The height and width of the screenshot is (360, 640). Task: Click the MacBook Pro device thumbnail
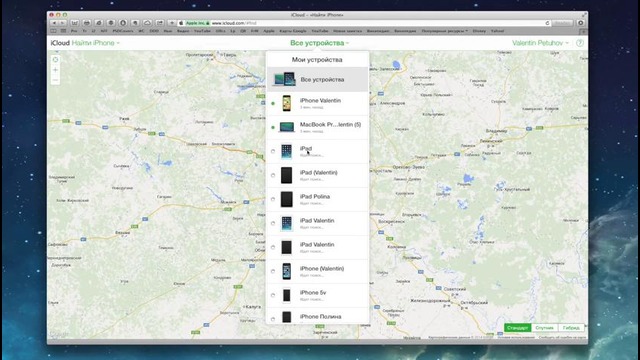point(287,127)
